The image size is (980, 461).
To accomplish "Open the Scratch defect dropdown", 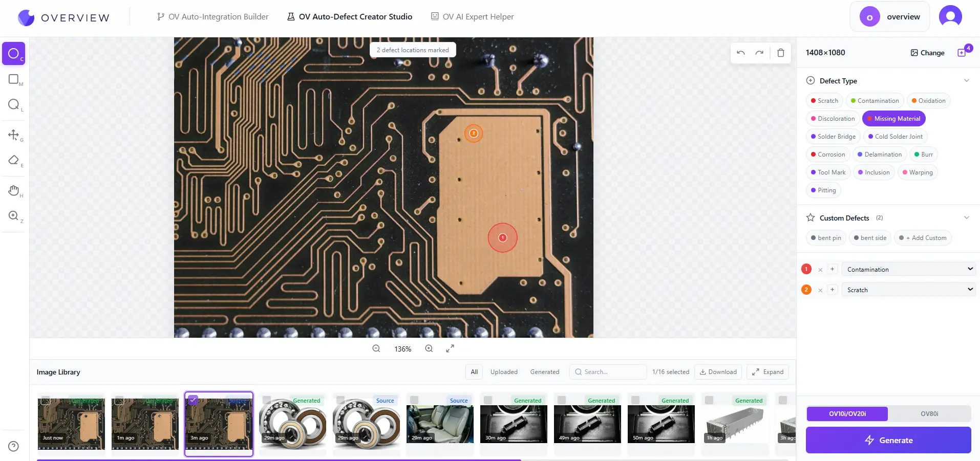I will coord(908,290).
